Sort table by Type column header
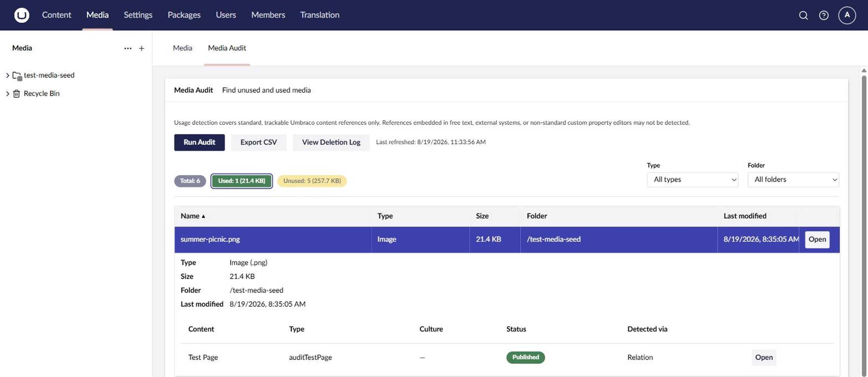The height and width of the screenshot is (377, 868). (x=385, y=216)
